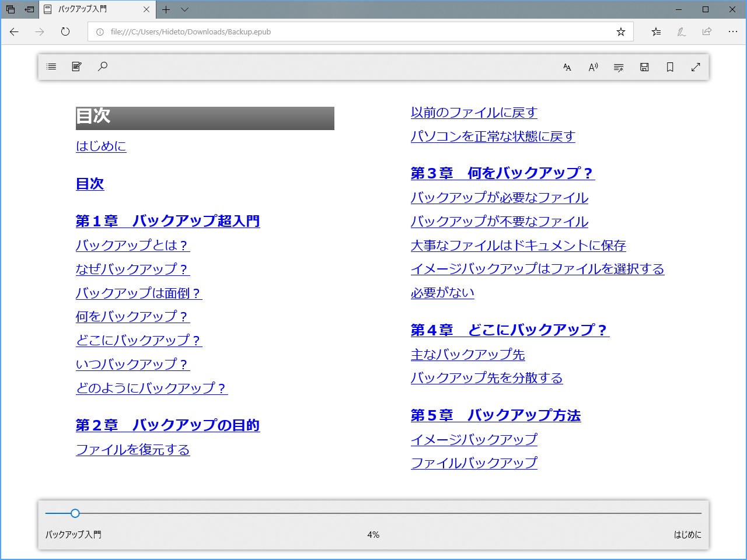Open the search within book tool
Image resolution: width=747 pixels, height=560 pixels.
click(103, 66)
